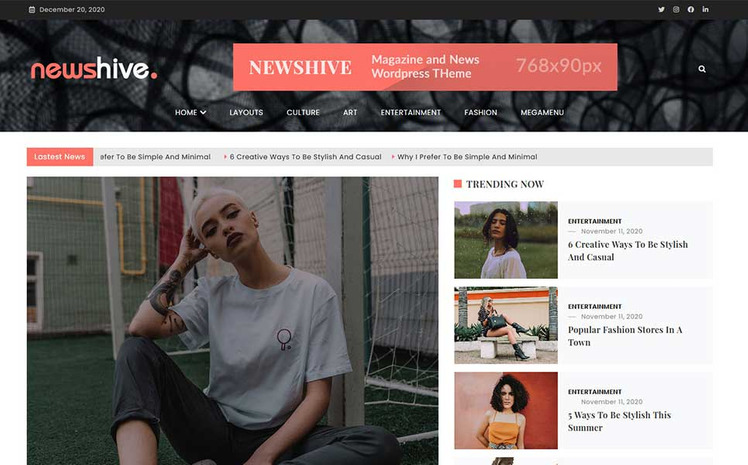The width and height of the screenshot is (748, 465).
Task: Click thumbnail of woman in orange top
Action: 506,411
